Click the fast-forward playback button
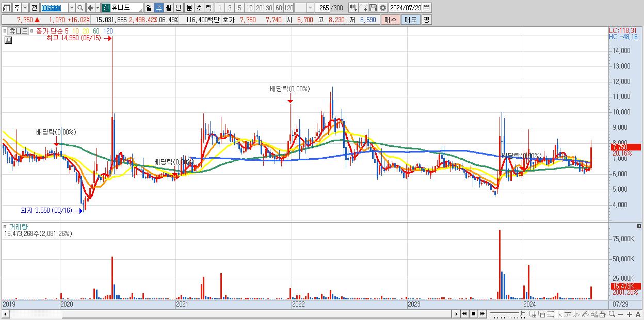The image size is (644, 320). (x=482, y=314)
